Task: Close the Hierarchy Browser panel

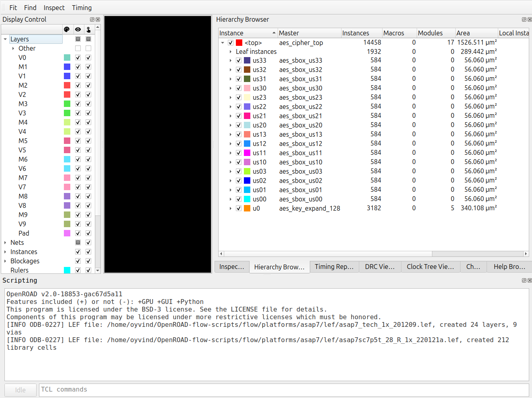Action: (x=530, y=19)
